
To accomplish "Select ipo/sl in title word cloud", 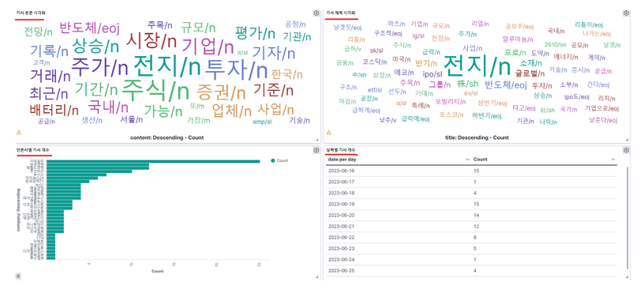I will point(432,74).
